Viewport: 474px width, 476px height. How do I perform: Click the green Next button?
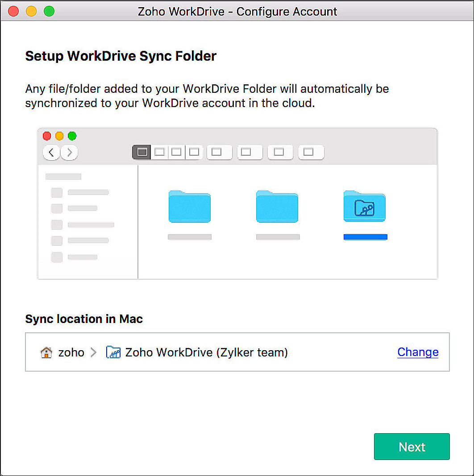(x=412, y=446)
